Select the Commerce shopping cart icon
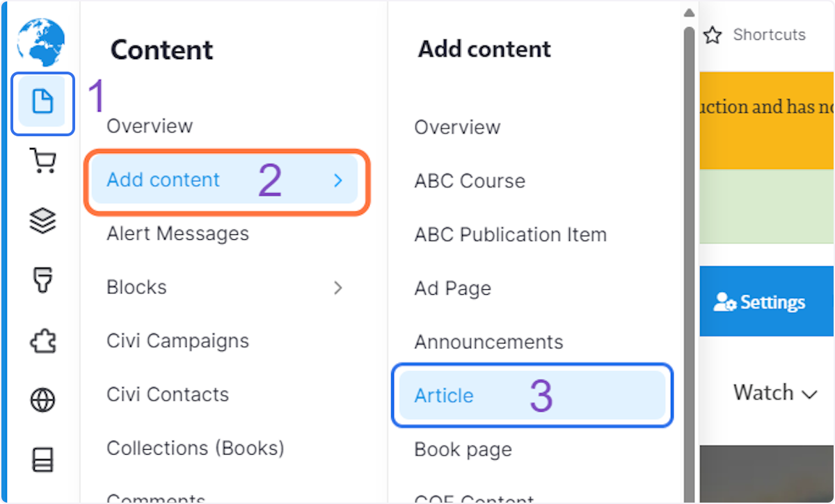 [x=42, y=161]
